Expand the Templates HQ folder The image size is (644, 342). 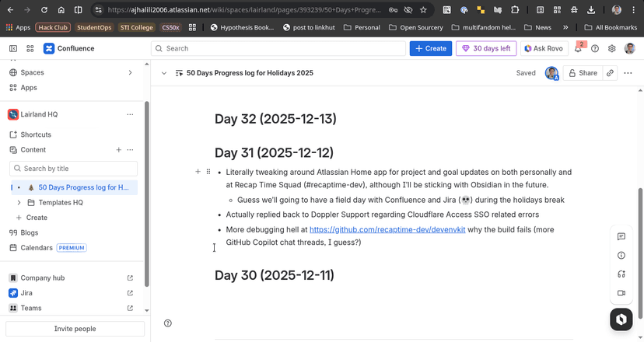coord(19,202)
